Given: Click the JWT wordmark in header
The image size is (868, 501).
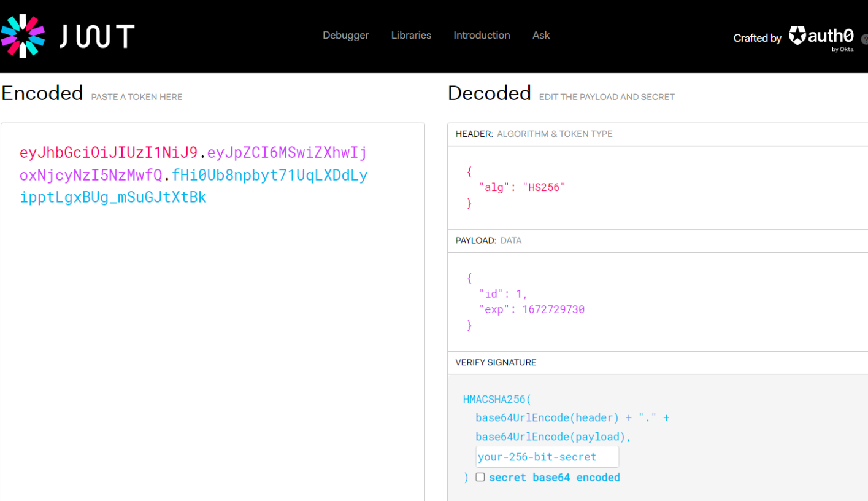Looking at the screenshot, I should [x=97, y=36].
